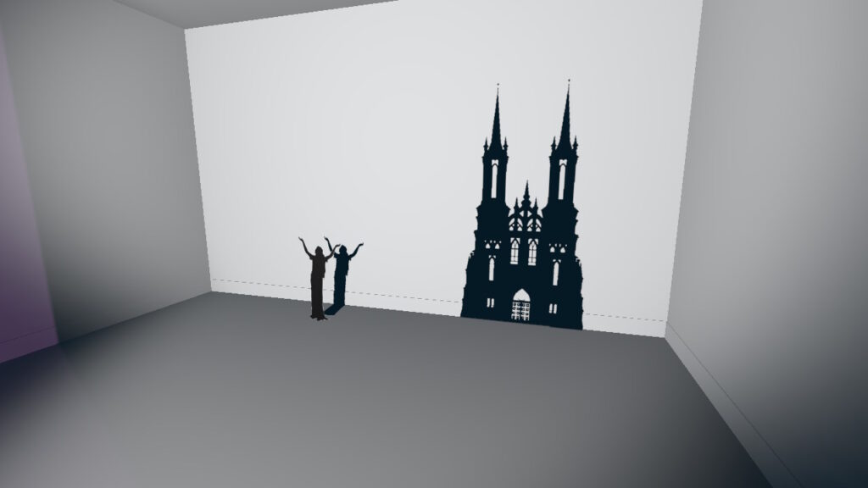Select the purple-tinted left wall edge
The image size is (868, 488).
point(21,254)
